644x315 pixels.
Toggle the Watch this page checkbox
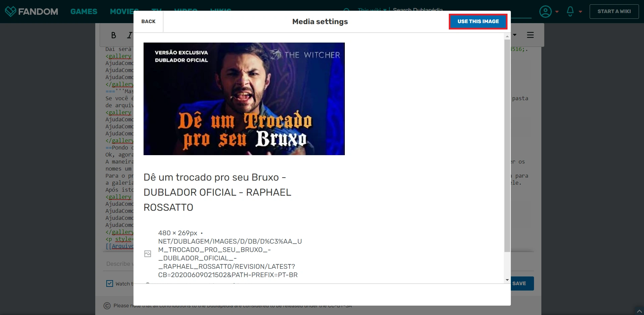click(x=110, y=283)
